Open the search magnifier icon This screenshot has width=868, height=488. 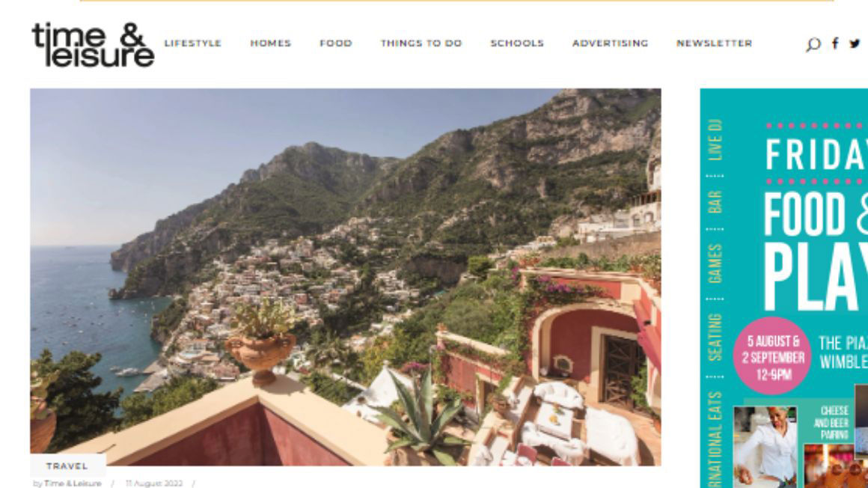[x=813, y=44]
